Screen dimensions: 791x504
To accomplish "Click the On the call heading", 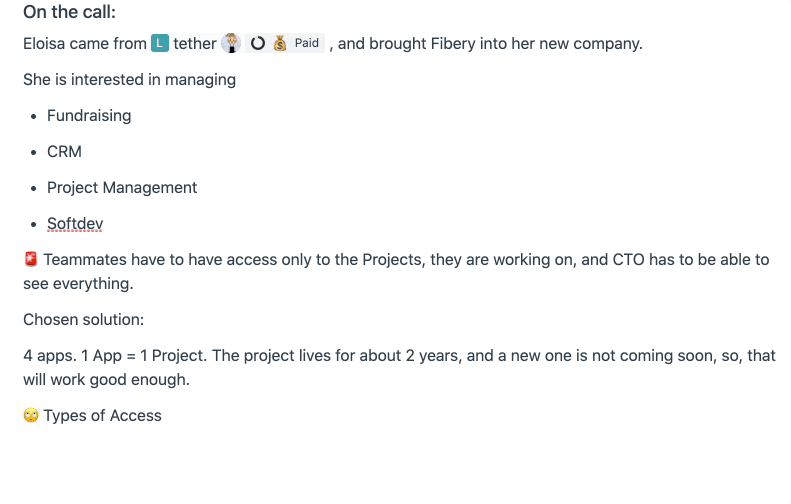I will click(x=69, y=13).
